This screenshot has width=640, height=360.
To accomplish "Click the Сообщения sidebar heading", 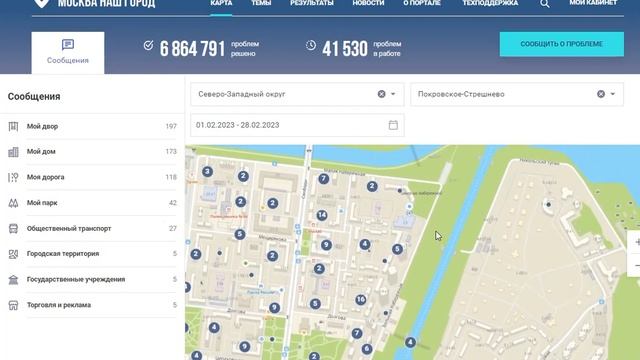I will [x=34, y=97].
